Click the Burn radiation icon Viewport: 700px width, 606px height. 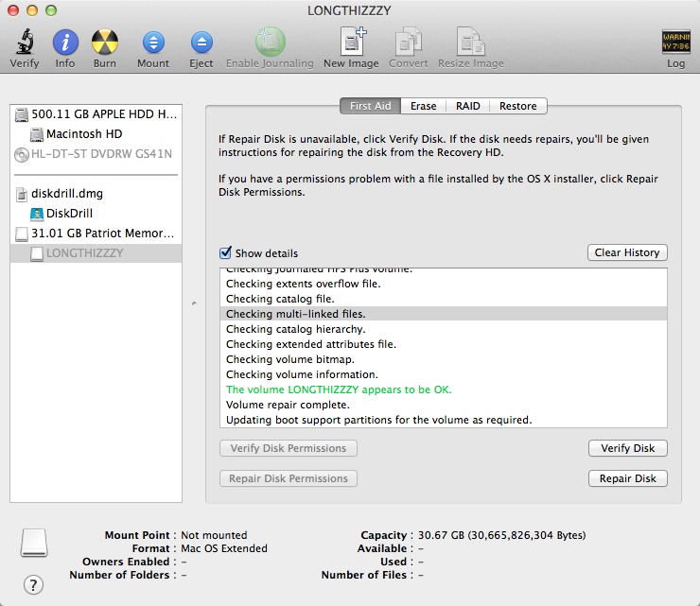click(x=104, y=43)
